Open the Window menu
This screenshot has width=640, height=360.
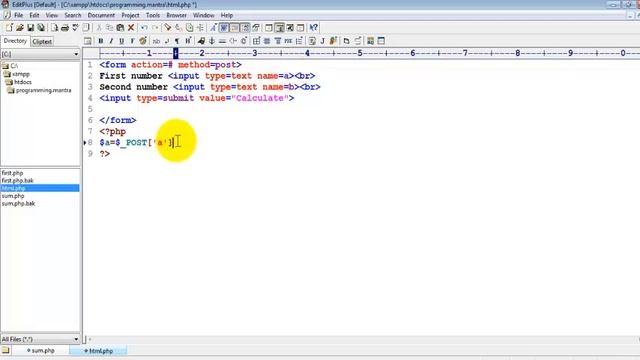[203, 15]
